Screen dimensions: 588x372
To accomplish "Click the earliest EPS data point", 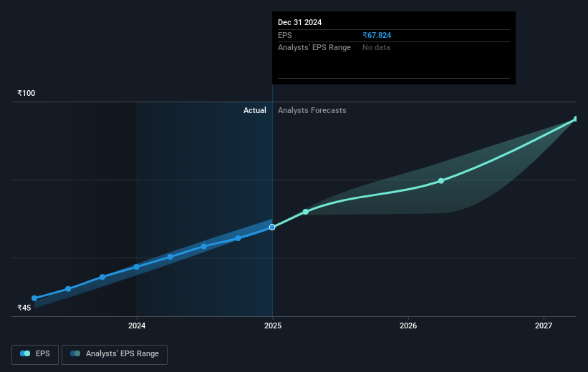I will (x=34, y=298).
